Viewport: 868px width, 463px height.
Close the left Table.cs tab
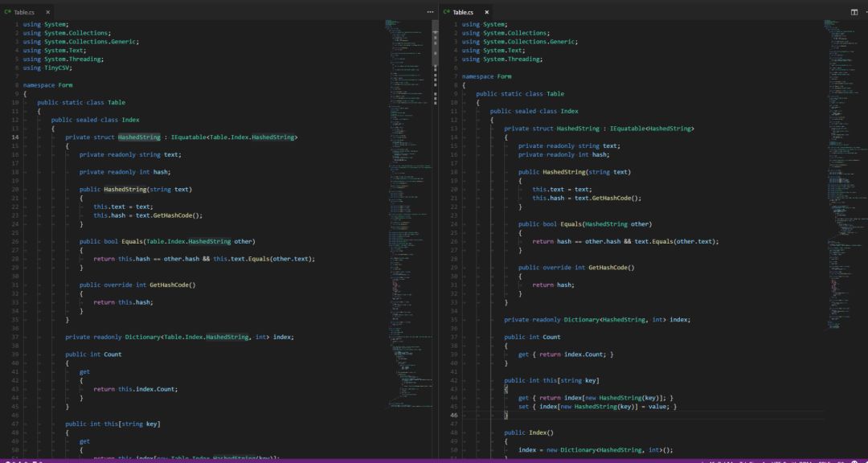(x=47, y=12)
